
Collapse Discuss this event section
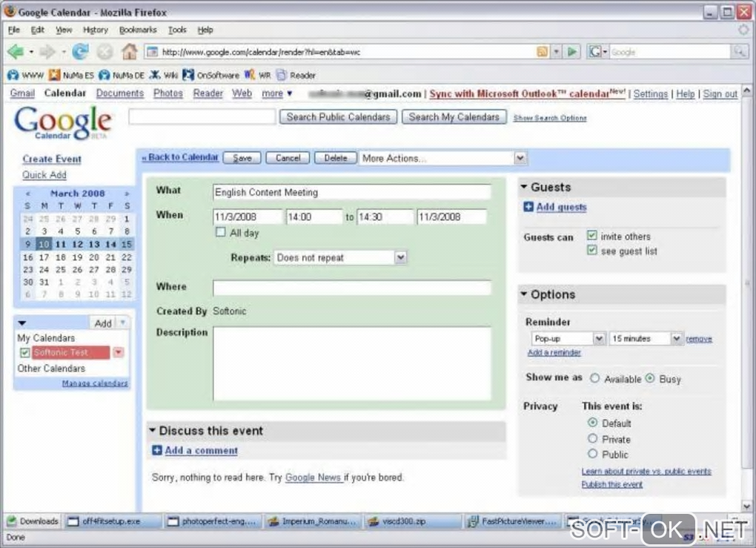point(153,430)
